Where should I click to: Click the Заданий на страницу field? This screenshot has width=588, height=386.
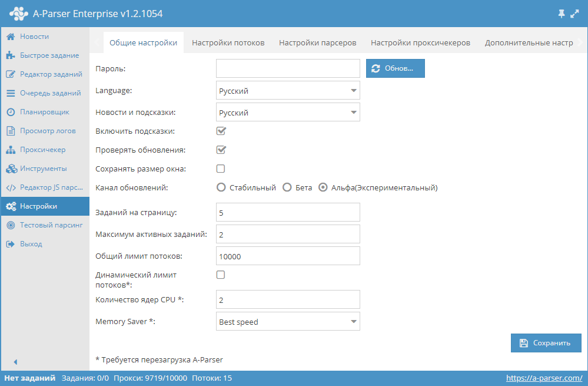click(x=288, y=212)
